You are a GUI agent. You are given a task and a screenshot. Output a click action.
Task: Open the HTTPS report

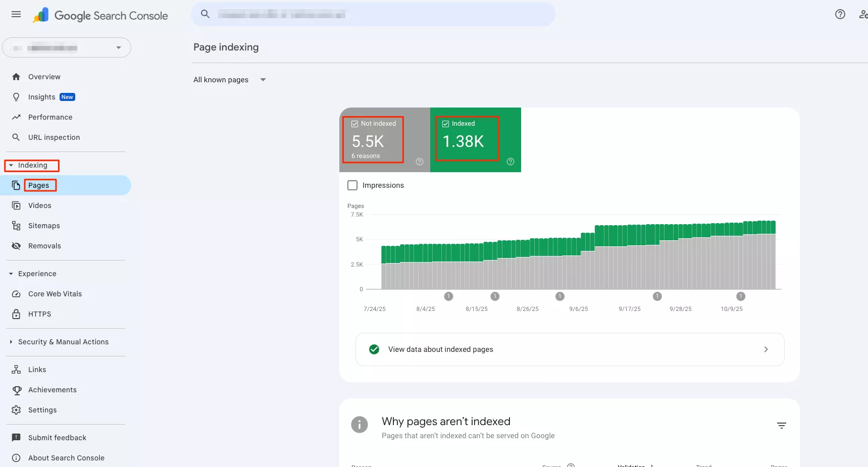39,314
